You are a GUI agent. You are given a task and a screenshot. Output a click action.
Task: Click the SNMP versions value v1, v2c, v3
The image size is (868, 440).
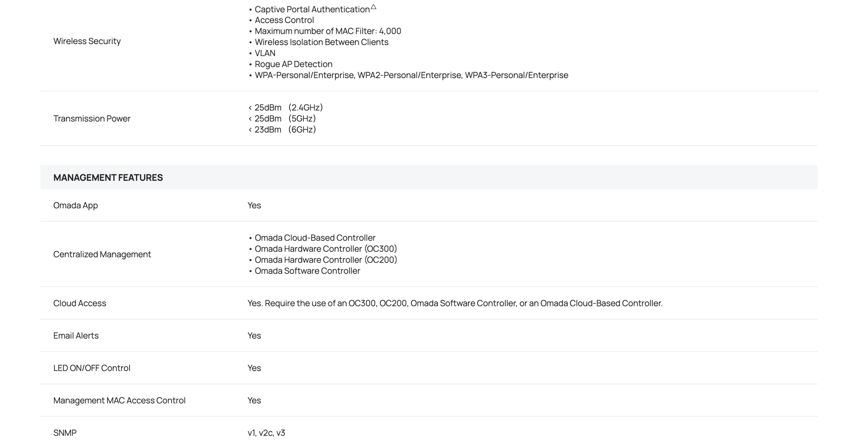tap(266, 433)
